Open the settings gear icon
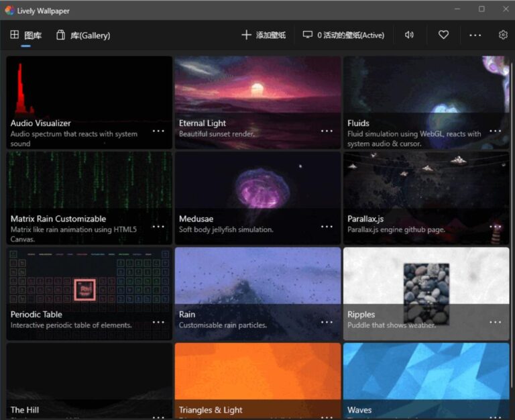Image resolution: width=515 pixels, height=420 pixels. [x=503, y=35]
